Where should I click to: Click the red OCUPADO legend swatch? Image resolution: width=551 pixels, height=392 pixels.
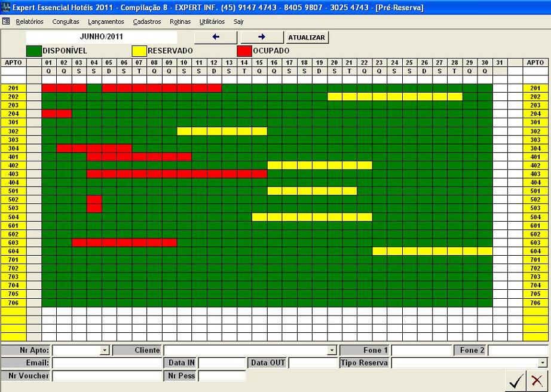point(244,51)
